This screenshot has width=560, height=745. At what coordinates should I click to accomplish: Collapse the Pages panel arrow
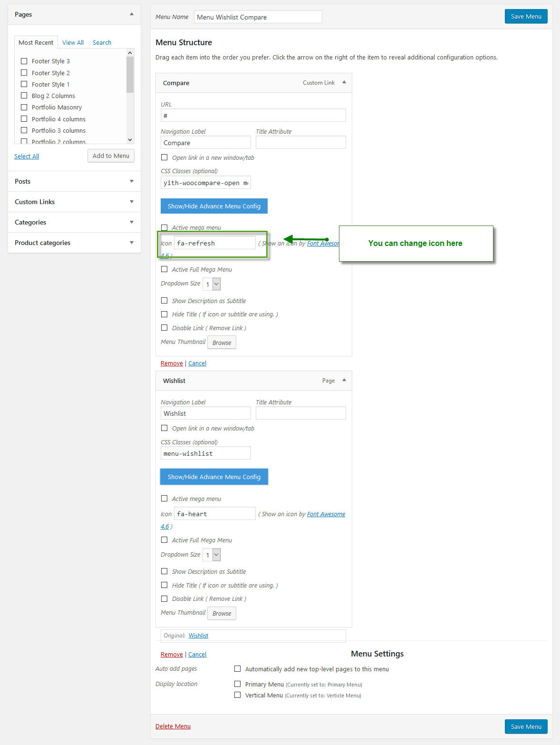coord(132,14)
